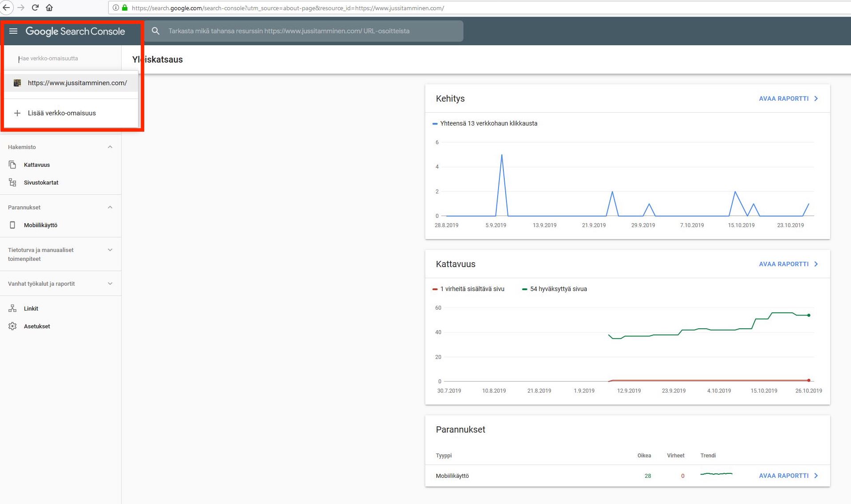Choose Lisää verkko-omaisuus from the dropdown
Viewport: 851px width, 504px height.
pyautogui.click(x=62, y=113)
